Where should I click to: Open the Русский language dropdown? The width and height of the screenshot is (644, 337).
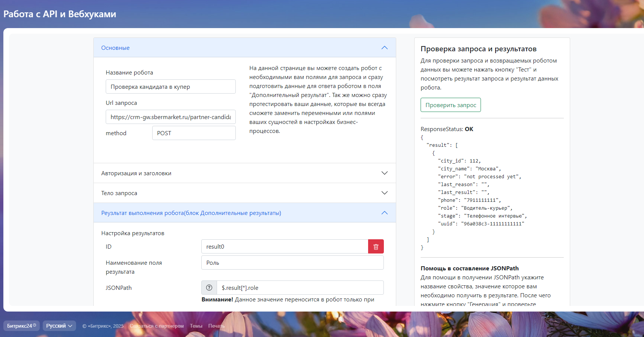(x=59, y=326)
